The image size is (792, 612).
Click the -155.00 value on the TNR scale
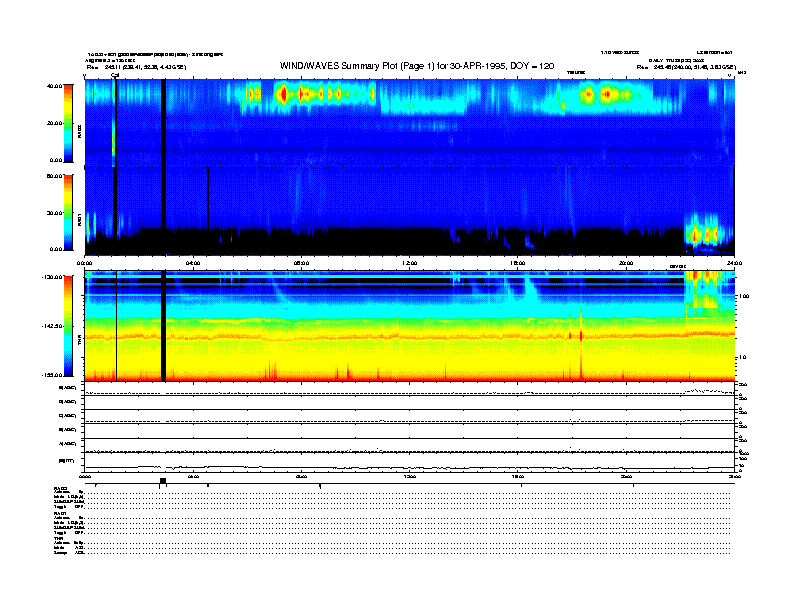point(52,375)
